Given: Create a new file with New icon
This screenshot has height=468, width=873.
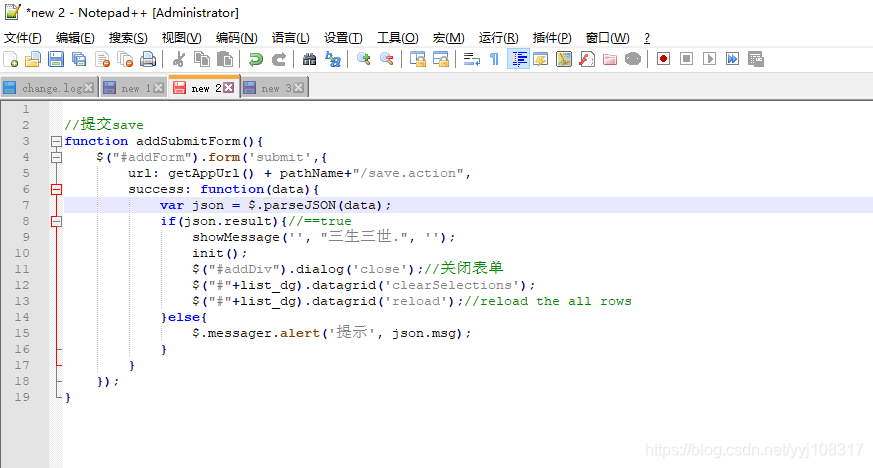Looking at the screenshot, I should (x=11, y=59).
